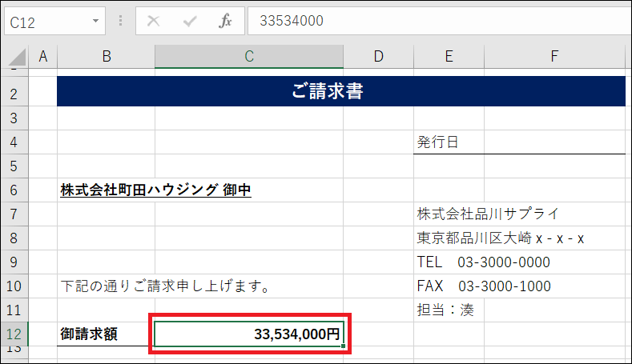Click the Cancel (X) formula bar icon
The height and width of the screenshot is (364, 632).
[154, 22]
